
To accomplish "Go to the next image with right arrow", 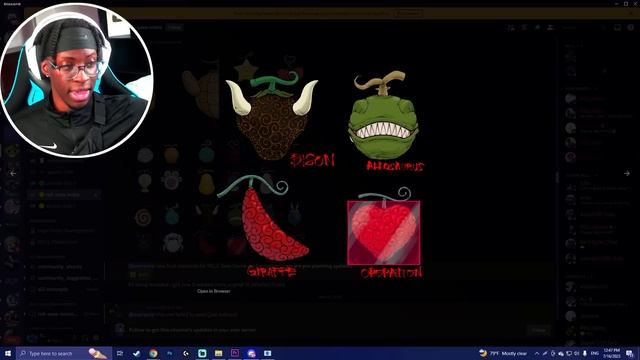I will coord(627,173).
